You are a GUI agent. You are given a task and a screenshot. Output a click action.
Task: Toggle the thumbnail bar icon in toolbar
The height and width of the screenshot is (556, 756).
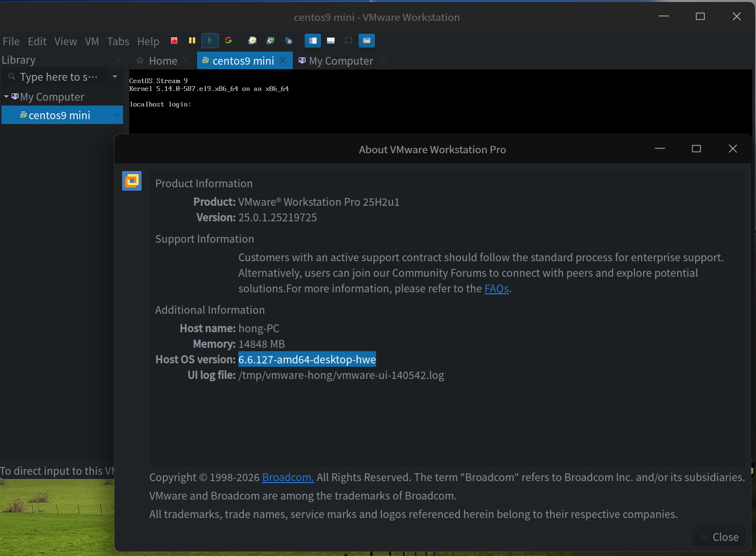331,40
